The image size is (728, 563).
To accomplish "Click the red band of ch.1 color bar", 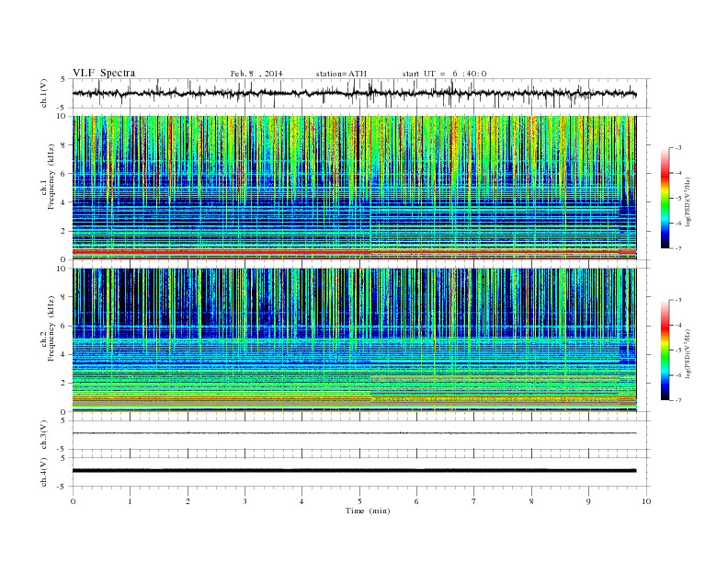I will pos(665,175).
